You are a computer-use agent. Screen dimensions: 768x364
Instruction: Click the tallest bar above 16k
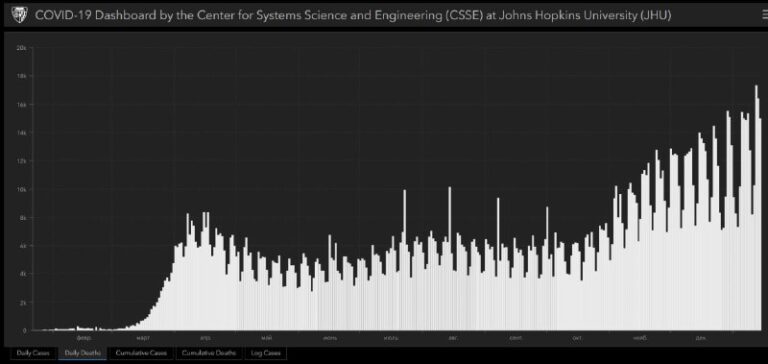(x=756, y=208)
